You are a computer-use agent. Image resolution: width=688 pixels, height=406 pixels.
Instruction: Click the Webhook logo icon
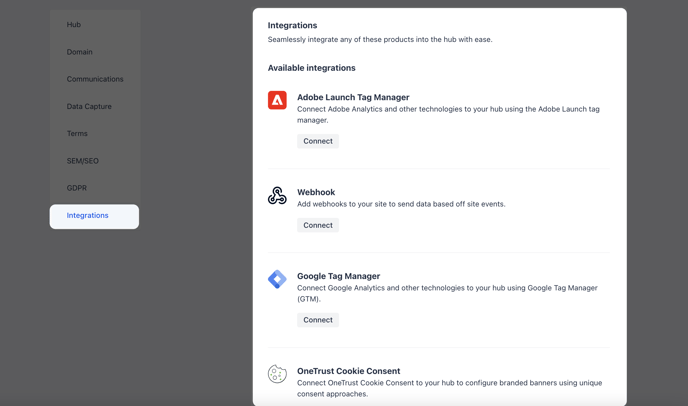tap(277, 195)
